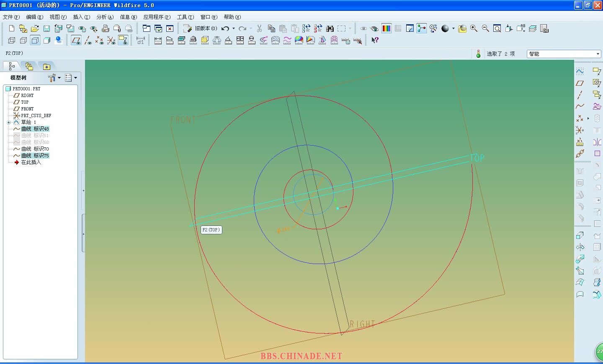Zoom out with magnifier minus
603x364 pixels.
[x=485, y=28]
